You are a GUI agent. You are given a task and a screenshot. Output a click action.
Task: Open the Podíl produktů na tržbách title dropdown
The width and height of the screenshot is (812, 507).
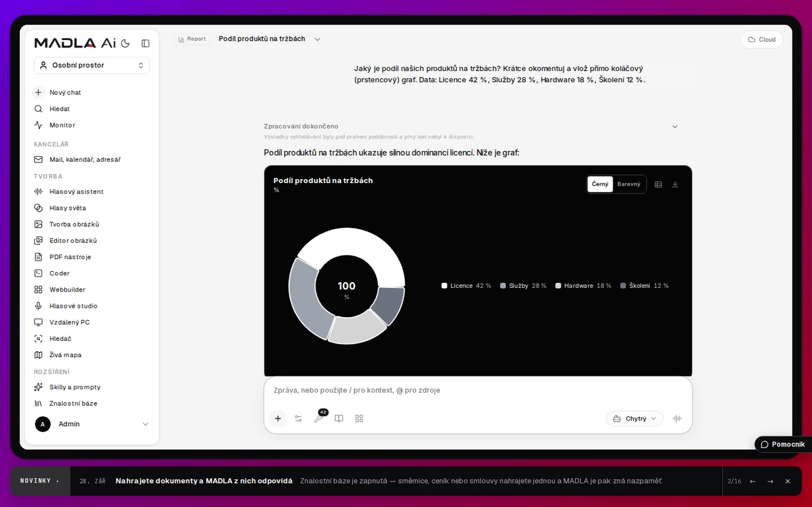269,39
